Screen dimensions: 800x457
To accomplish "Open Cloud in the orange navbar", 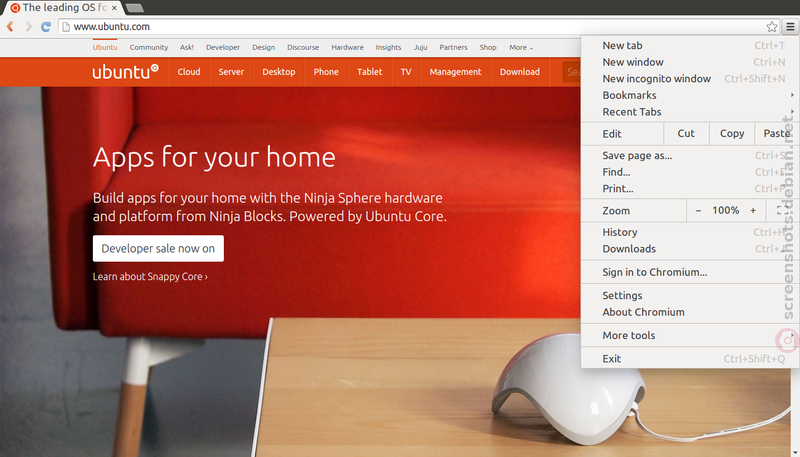I will tap(189, 72).
